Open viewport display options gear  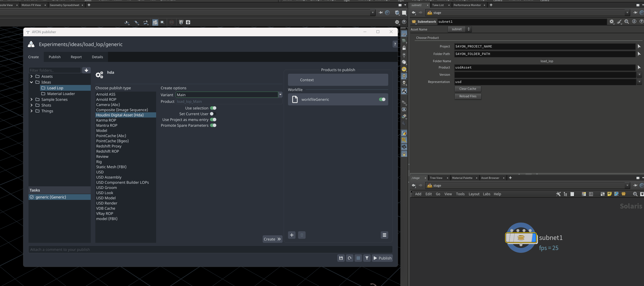point(397,22)
